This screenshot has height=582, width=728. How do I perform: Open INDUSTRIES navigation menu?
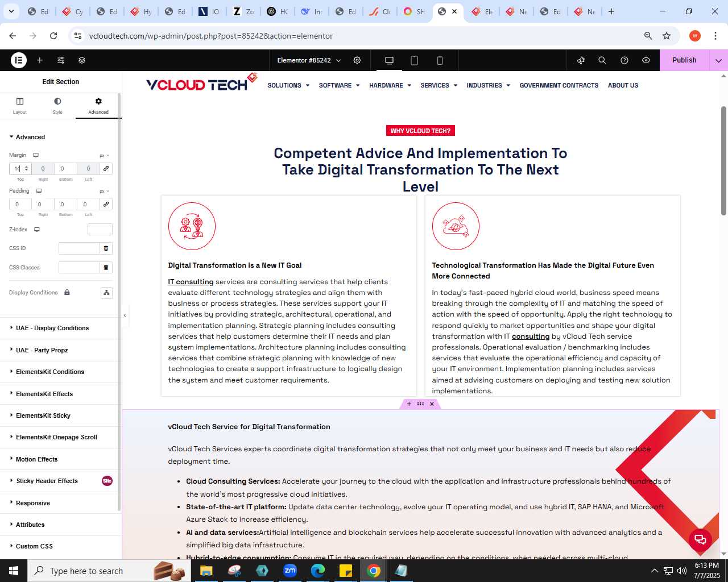point(489,85)
